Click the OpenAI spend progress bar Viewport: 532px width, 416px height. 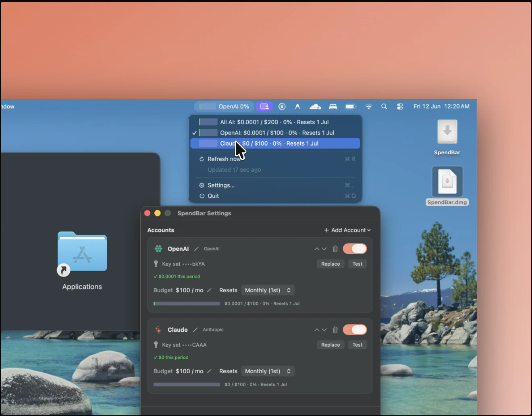[187, 304]
